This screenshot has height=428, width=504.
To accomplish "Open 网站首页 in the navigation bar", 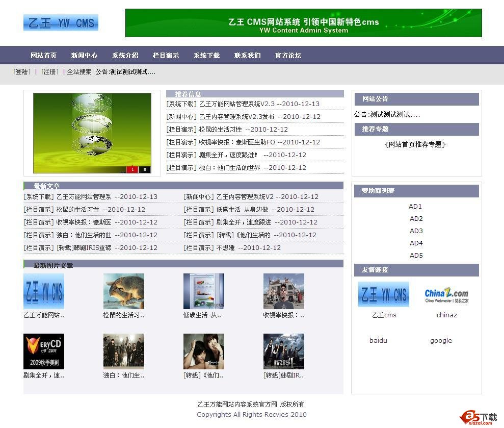I will click(44, 56).
